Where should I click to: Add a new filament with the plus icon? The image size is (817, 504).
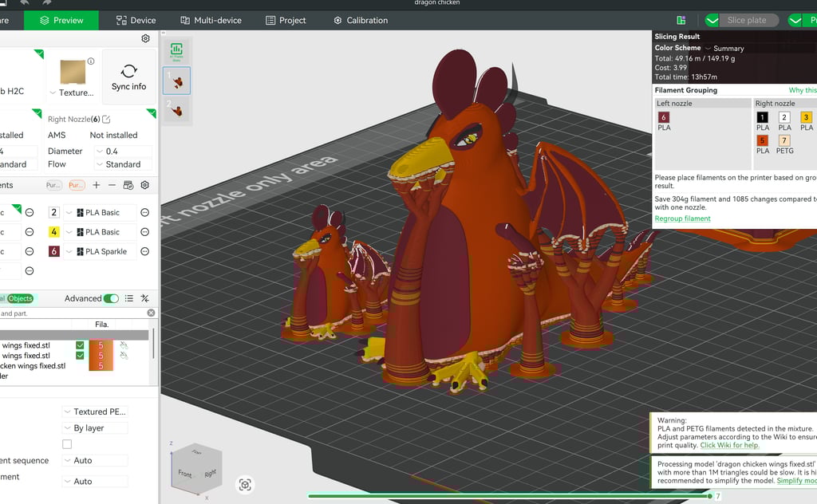coord(96,185)
